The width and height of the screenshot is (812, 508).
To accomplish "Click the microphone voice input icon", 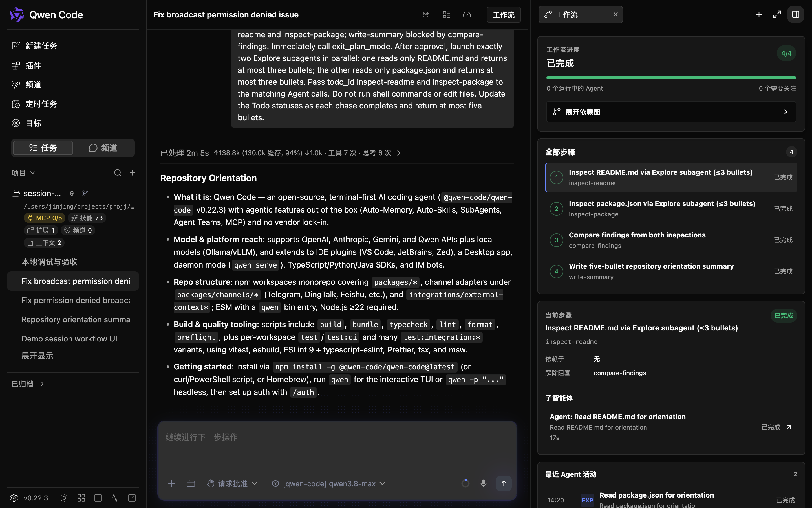I will [x=484, y=483].
